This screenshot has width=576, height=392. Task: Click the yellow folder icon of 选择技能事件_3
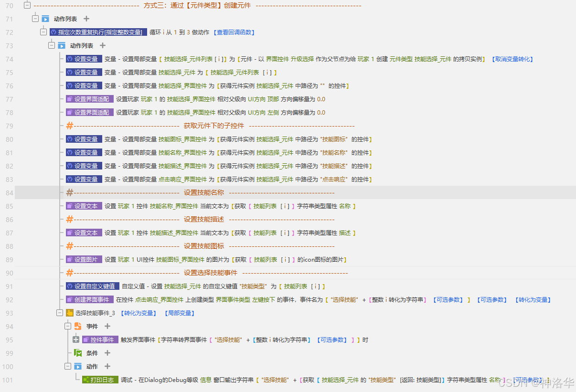click(70, 313)
